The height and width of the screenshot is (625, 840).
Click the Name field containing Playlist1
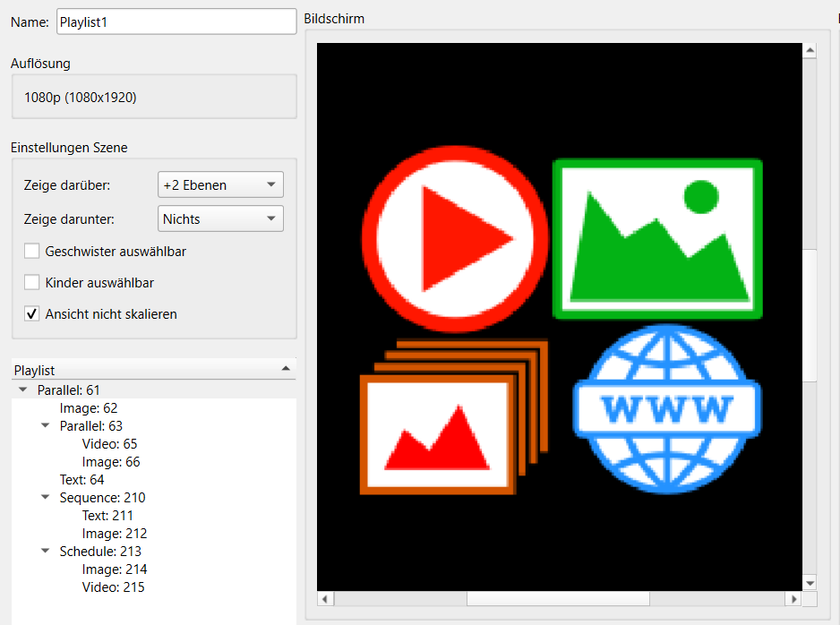coord(176,22)
